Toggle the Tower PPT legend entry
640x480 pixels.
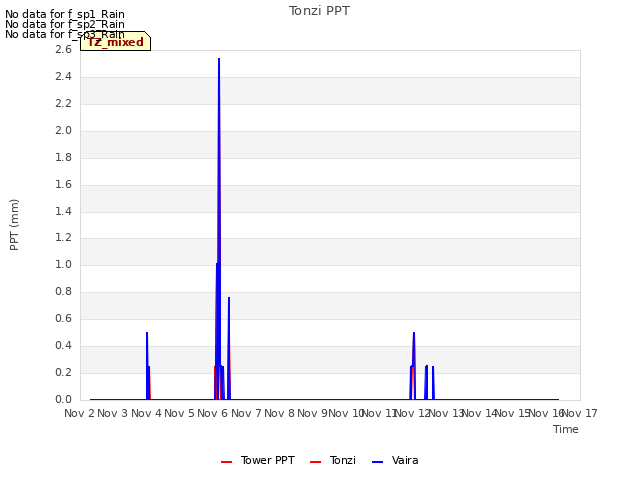tap(258, 460)
